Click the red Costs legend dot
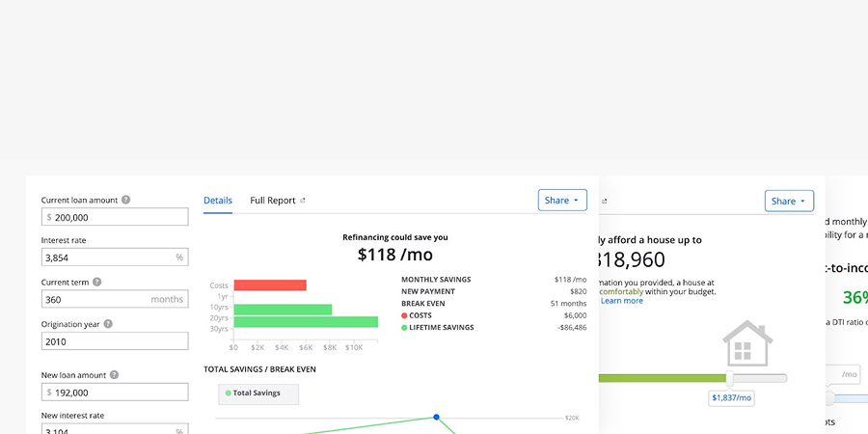The image size is (868, 434). [404, 315]
